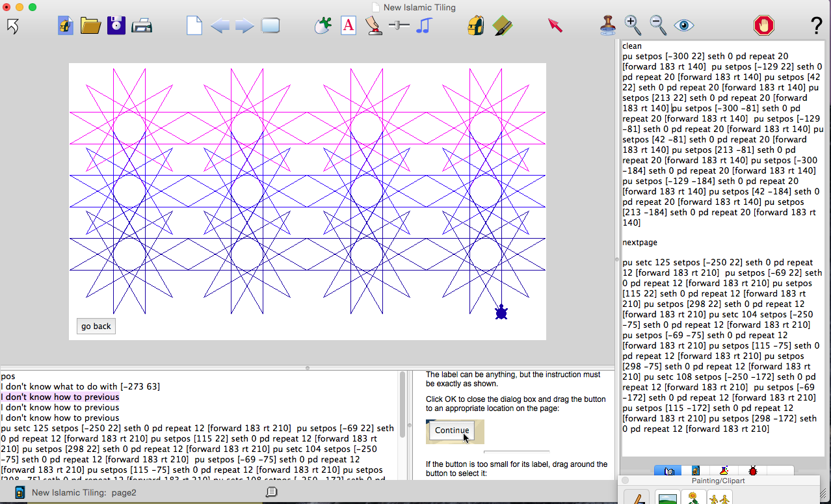Image resolution: width=831 pixels, height=504 pixels.
Task: Click the slider tool icon in toolbar
Action: tap(399, 25)
